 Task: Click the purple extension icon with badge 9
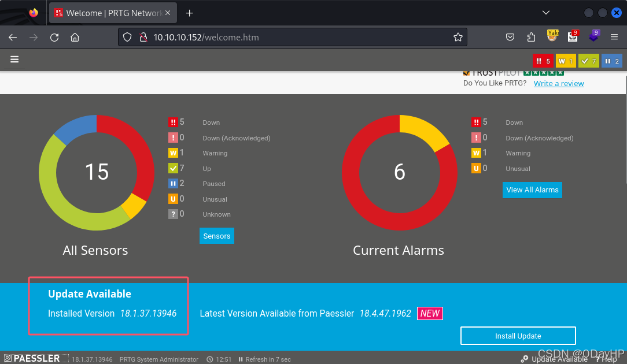(594, 36)
